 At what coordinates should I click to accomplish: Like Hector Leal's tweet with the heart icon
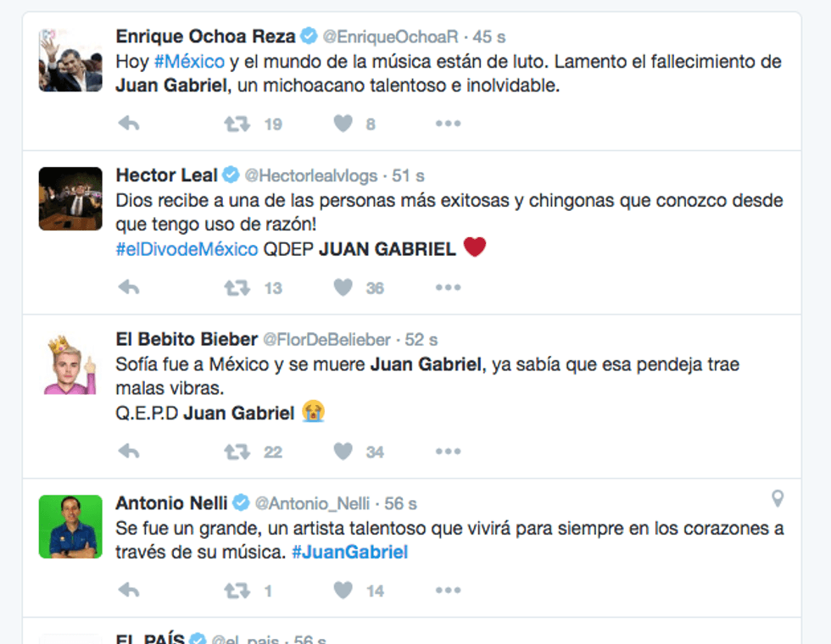pos(343,287)
